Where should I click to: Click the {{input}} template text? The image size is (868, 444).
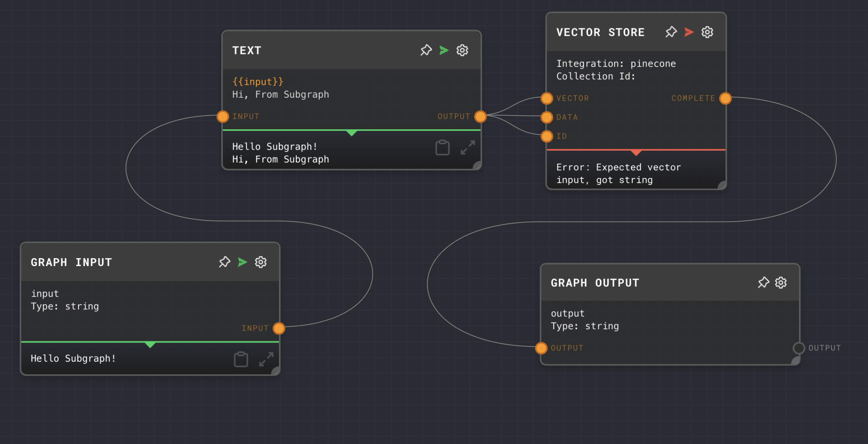click(x=258, y=81)
